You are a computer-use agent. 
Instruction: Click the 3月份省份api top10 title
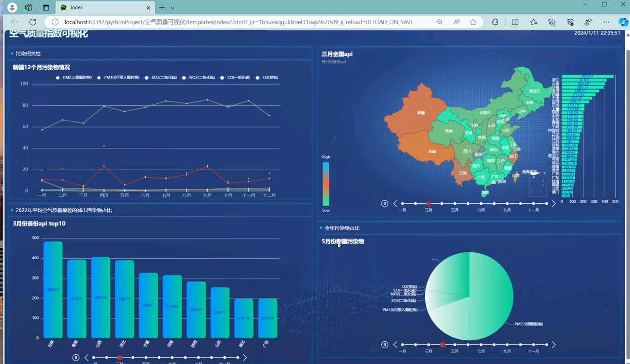(x=39, y=224)
